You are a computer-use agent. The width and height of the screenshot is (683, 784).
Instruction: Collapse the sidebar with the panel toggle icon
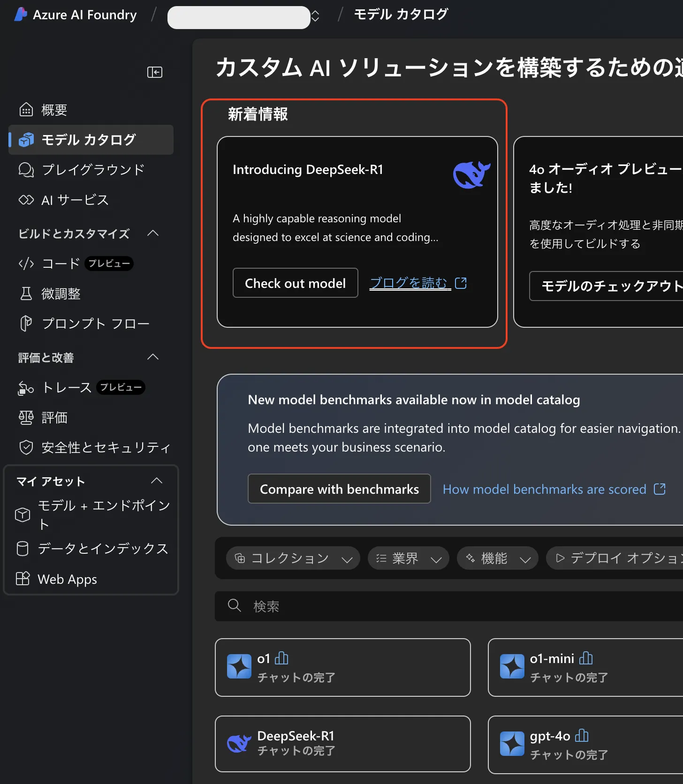click(x=155, y=72)
